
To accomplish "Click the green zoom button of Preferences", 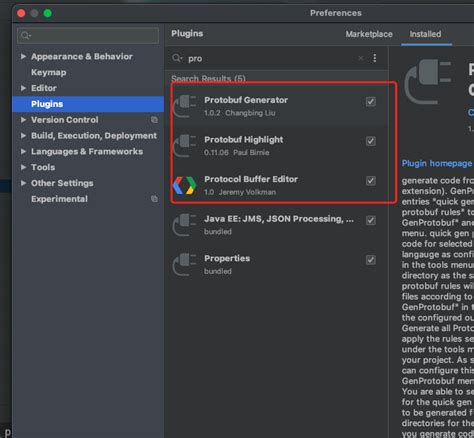I will [x=48, y=13].
